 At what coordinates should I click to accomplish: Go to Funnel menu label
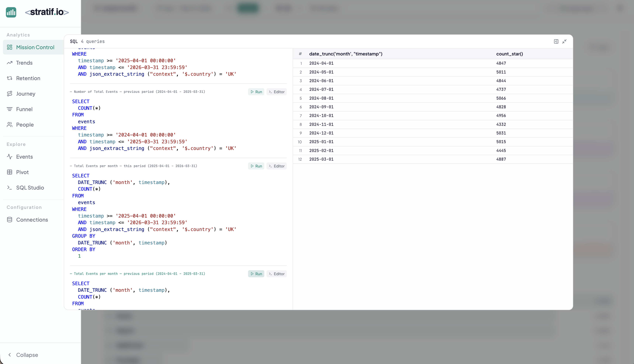tap(24, 109)
